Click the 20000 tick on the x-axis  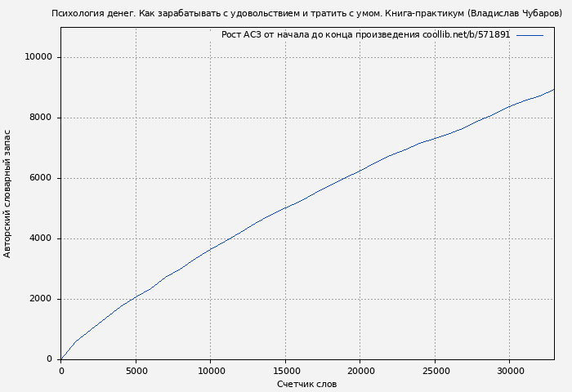(360, 370)
